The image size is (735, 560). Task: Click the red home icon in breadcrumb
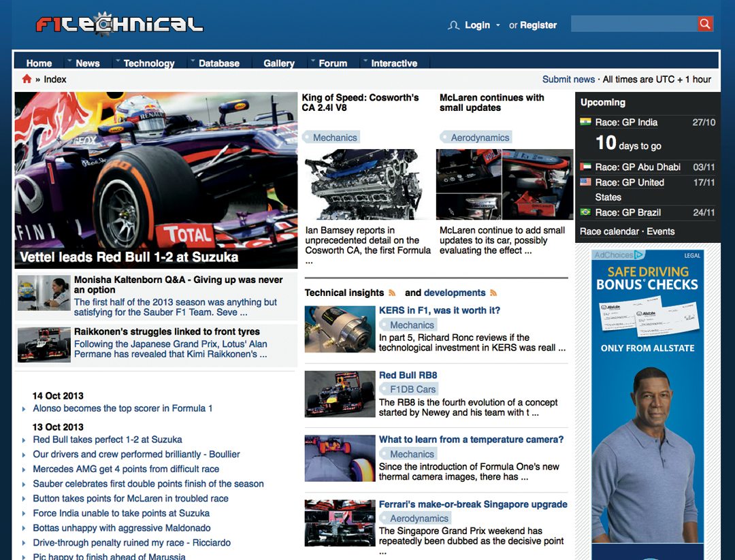[27, 79]
